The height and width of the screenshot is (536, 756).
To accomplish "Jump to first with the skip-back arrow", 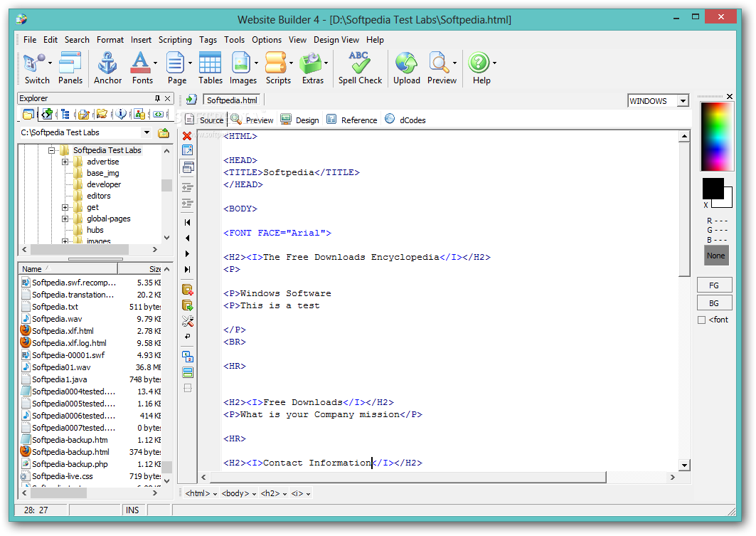I will pyautogui.click(x=187, y=222).
